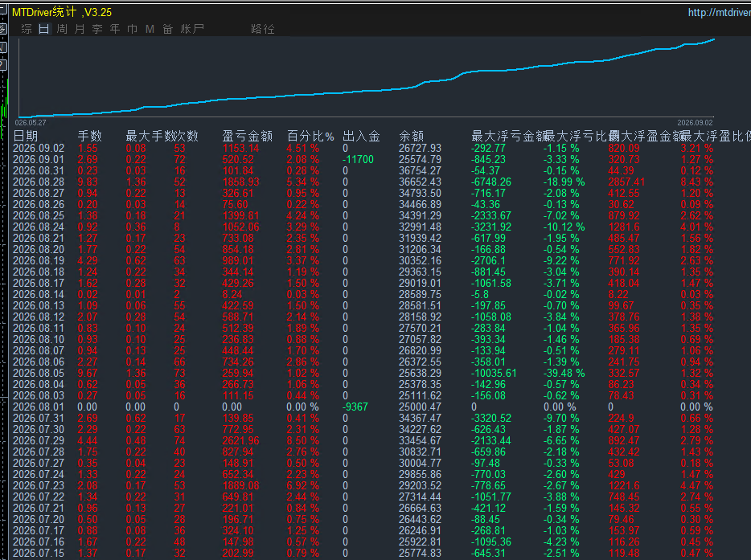Select the 2026.08.01 date cell

[39, 407]
